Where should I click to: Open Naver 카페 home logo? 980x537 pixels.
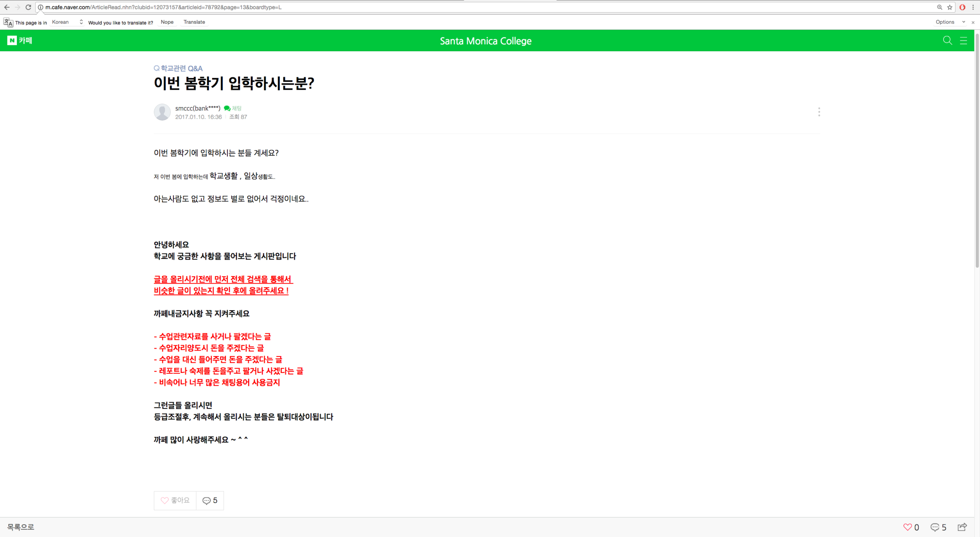[x=20, y=40]
